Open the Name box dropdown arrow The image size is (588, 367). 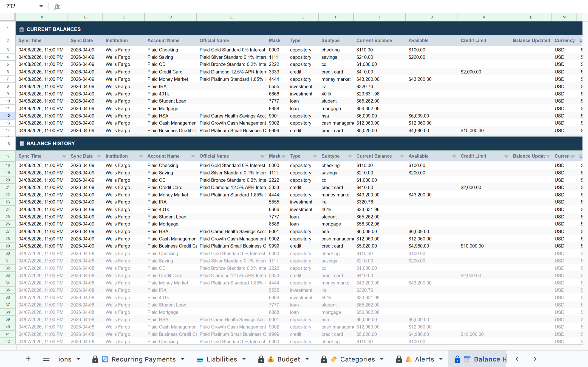coord(41,6)
